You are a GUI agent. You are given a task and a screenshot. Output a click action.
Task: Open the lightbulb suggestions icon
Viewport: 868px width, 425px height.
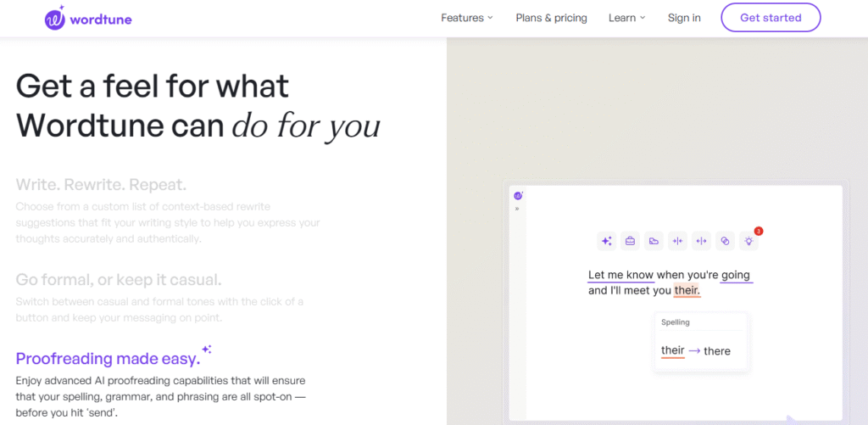coord(748,241)
